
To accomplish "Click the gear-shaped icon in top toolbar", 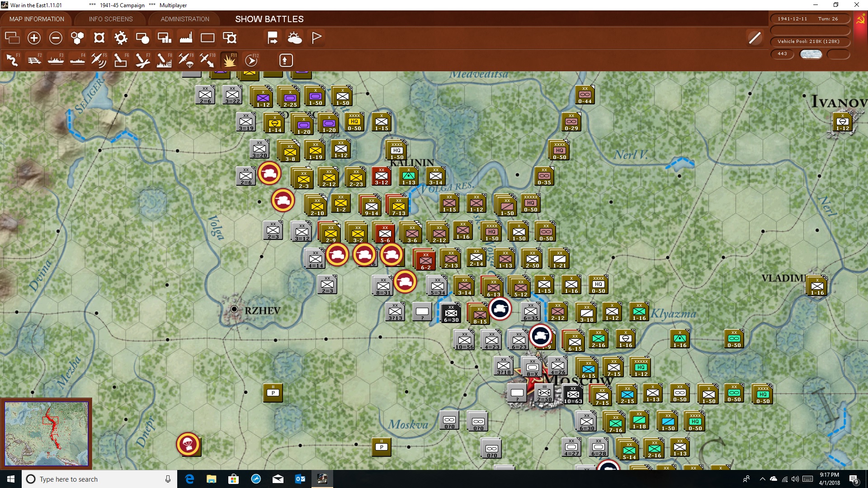I will pyautogui.click(x=121, y=38).
